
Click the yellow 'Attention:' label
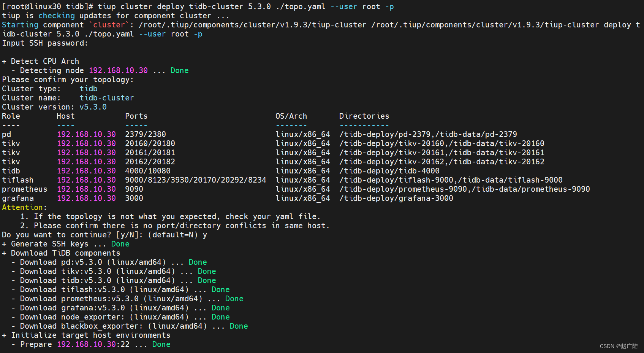[24, 207]
